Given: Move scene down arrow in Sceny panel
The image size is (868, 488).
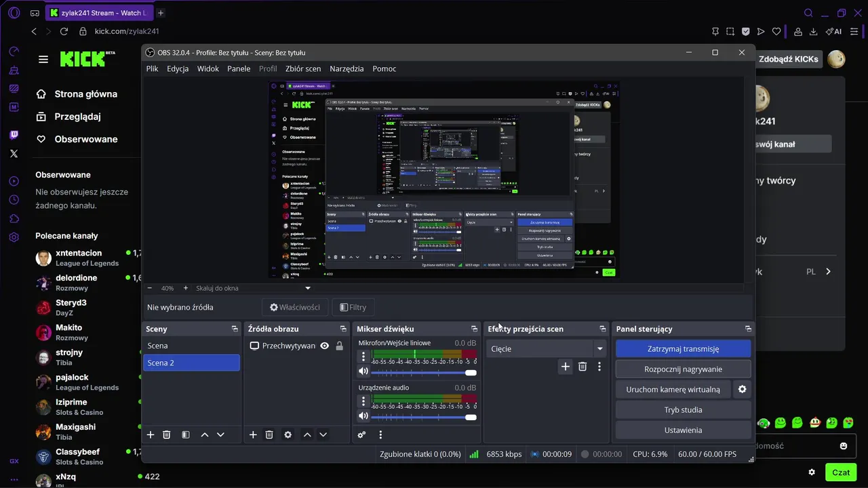Looking at the screenshot, I should [220, 435].
